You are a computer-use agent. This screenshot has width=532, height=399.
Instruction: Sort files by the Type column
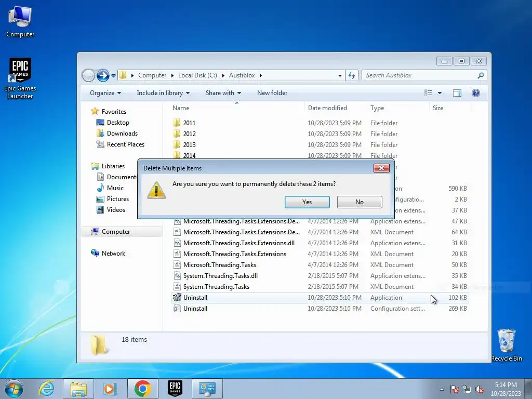coord(398,108)
